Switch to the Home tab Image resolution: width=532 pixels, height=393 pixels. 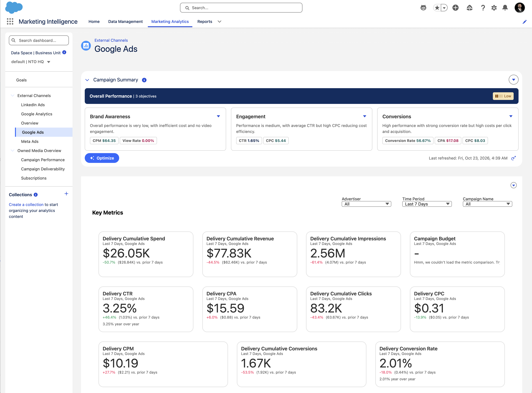tap(94, 21)
